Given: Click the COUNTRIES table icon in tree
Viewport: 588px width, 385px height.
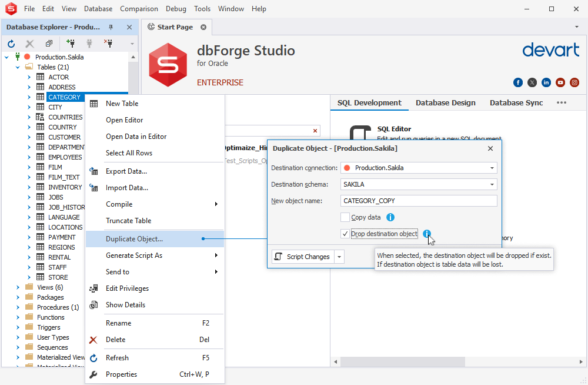Looking at the screenshot, I should tap(40, 117).
